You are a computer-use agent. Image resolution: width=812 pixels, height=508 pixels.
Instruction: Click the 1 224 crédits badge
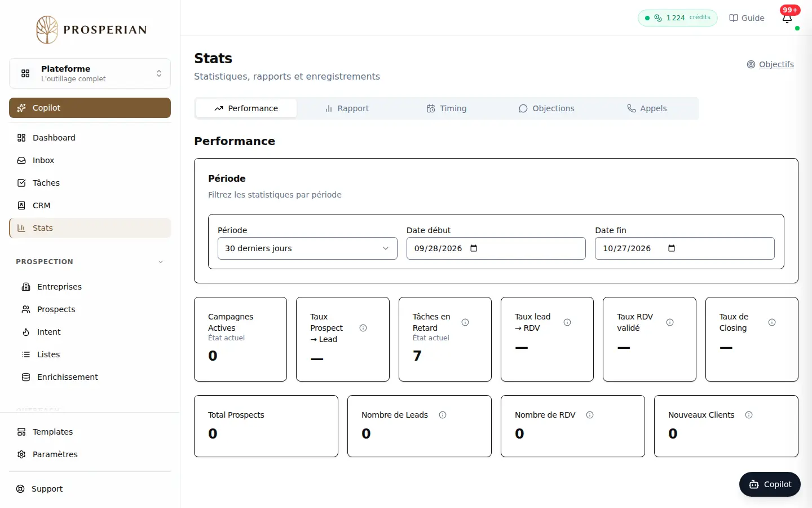pos(678,18)
